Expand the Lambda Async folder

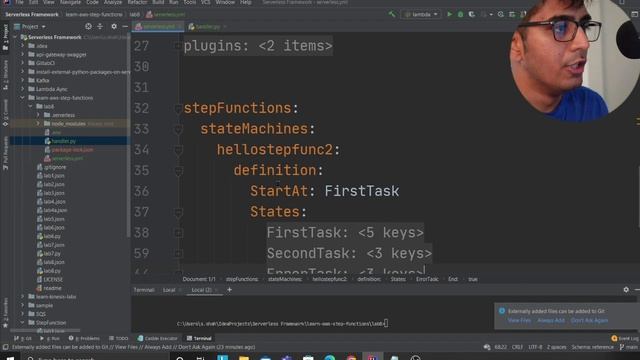(22, 89)
